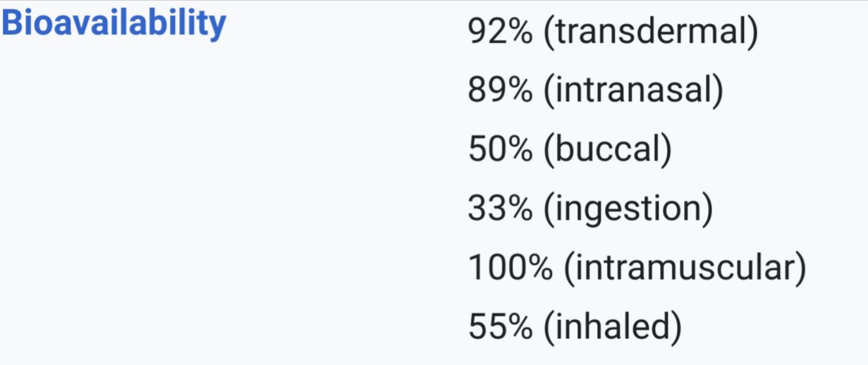Click the word intranasal in parentheses

pos(633,92)
